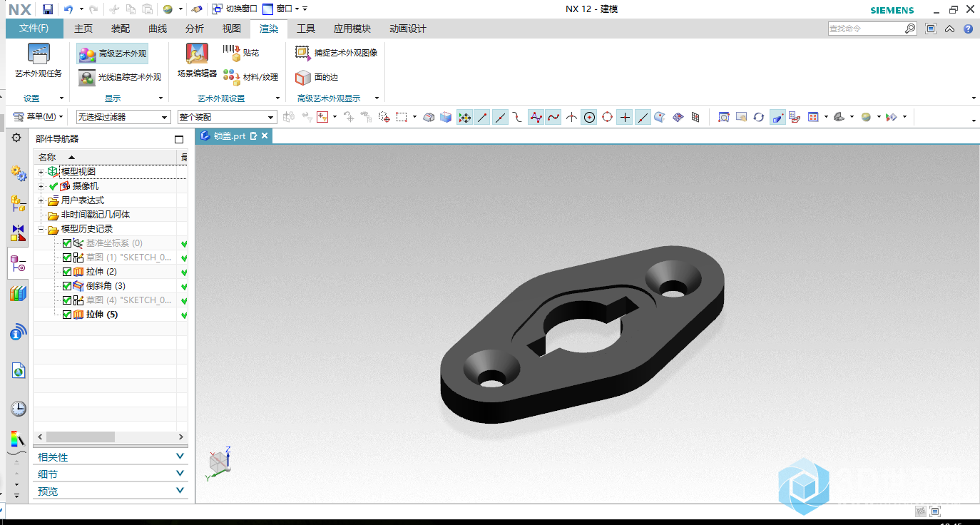Open the constraint navigator sidebar icon
Screen dimensions: 980x525
tap(18, 233)
